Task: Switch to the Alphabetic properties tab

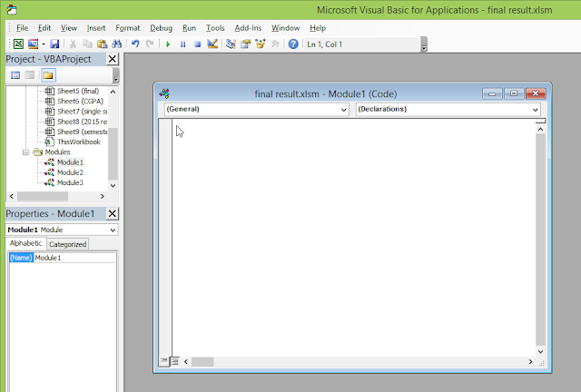Action: [25, 243]
